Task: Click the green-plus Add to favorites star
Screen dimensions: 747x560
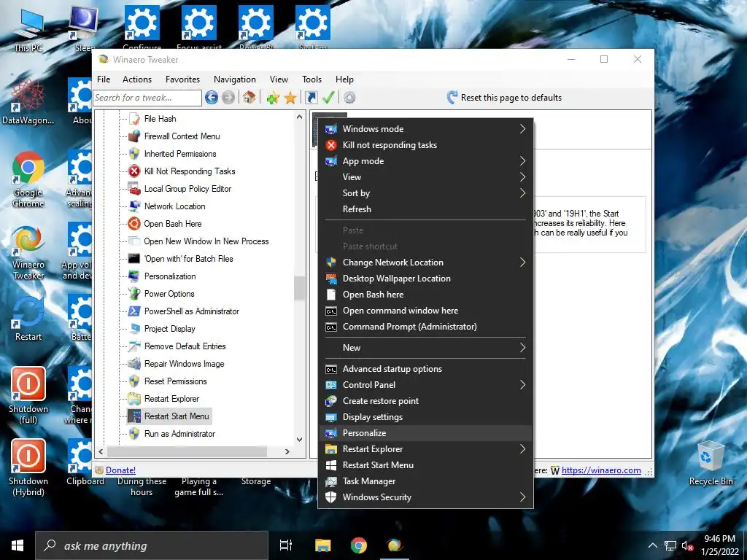Action: (273, 98)
